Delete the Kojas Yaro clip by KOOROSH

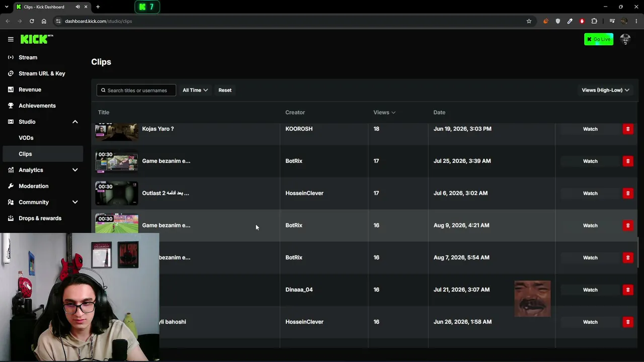click(x=627, y=129)
